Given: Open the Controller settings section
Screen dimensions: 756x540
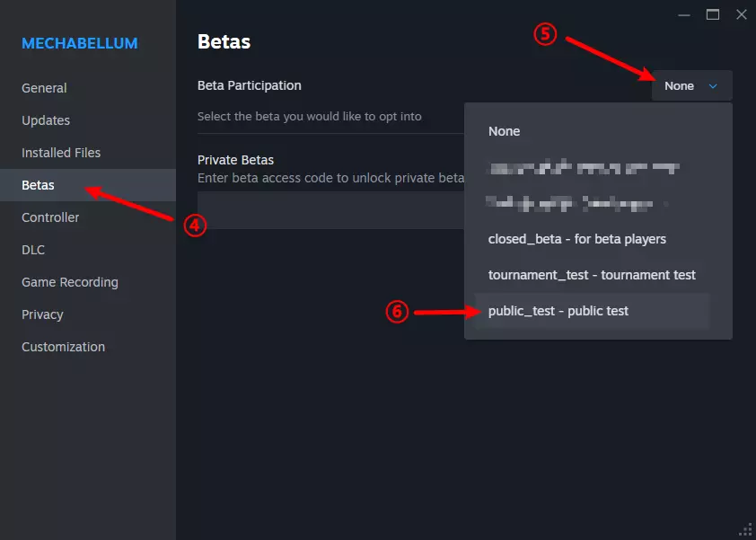Looking at the screenshot, I should (x=50, y=217).
